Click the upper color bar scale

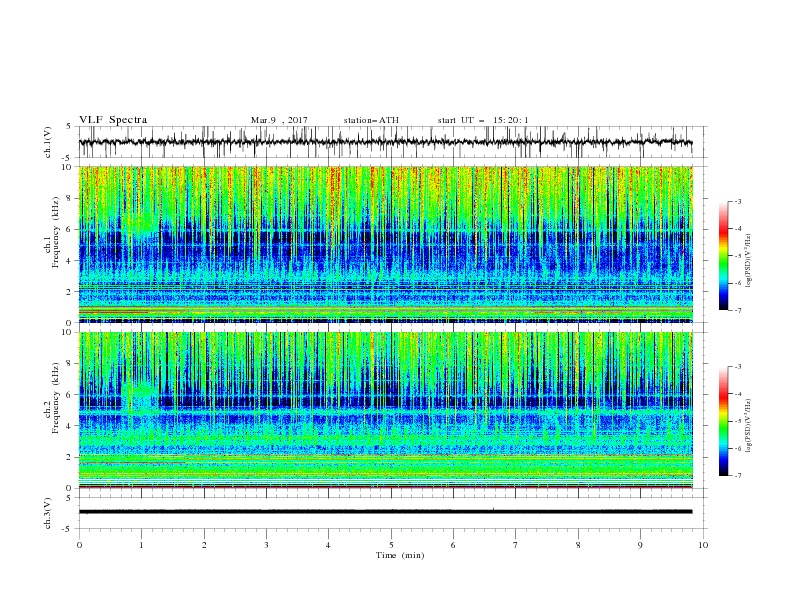click(724, 256)
